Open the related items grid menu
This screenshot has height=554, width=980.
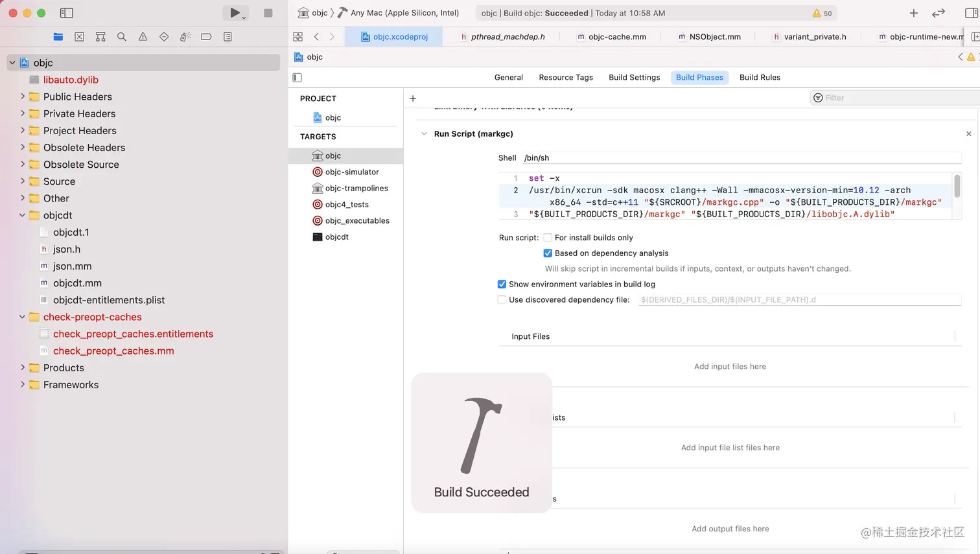coord(298,37)
